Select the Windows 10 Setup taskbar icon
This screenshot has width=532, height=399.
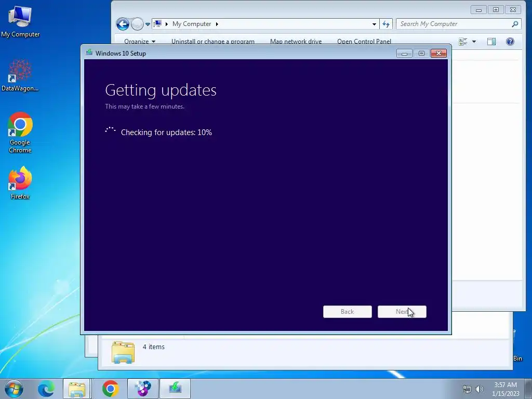coord(175,389)
